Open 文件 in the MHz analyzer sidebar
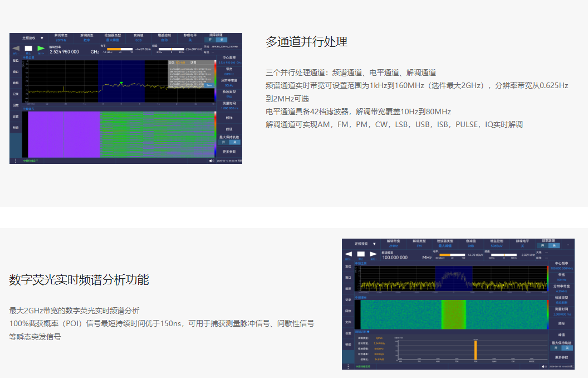The height and width of the screenshot is (378, 588). pos(348,322)
